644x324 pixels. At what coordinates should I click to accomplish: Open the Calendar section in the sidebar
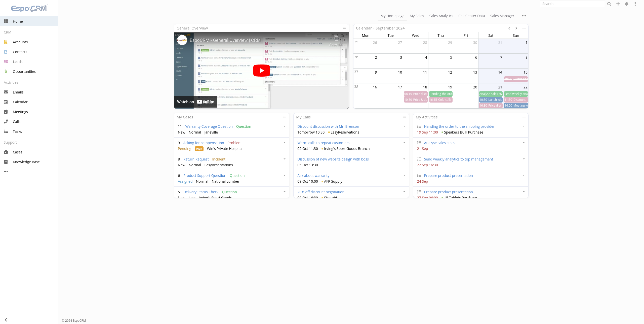20,102
